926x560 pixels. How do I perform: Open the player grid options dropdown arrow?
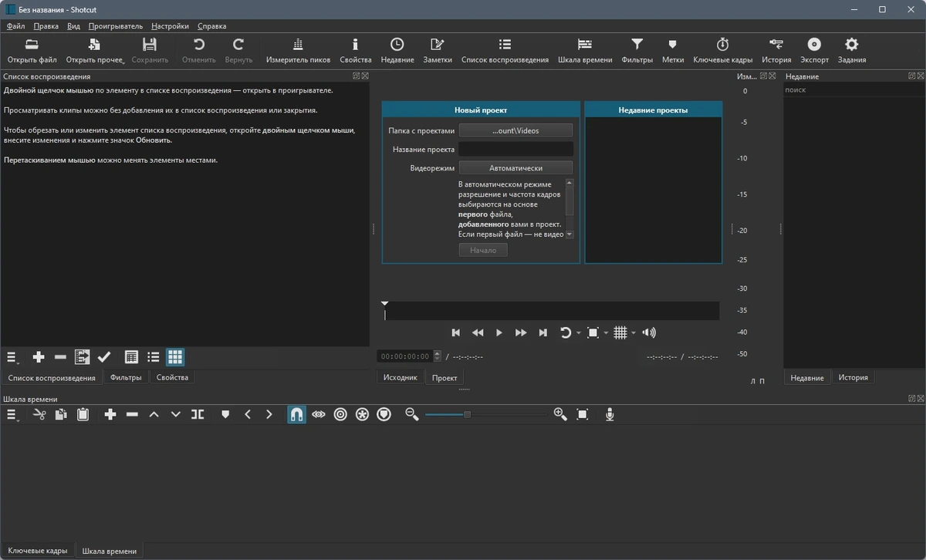coord(634,333)
